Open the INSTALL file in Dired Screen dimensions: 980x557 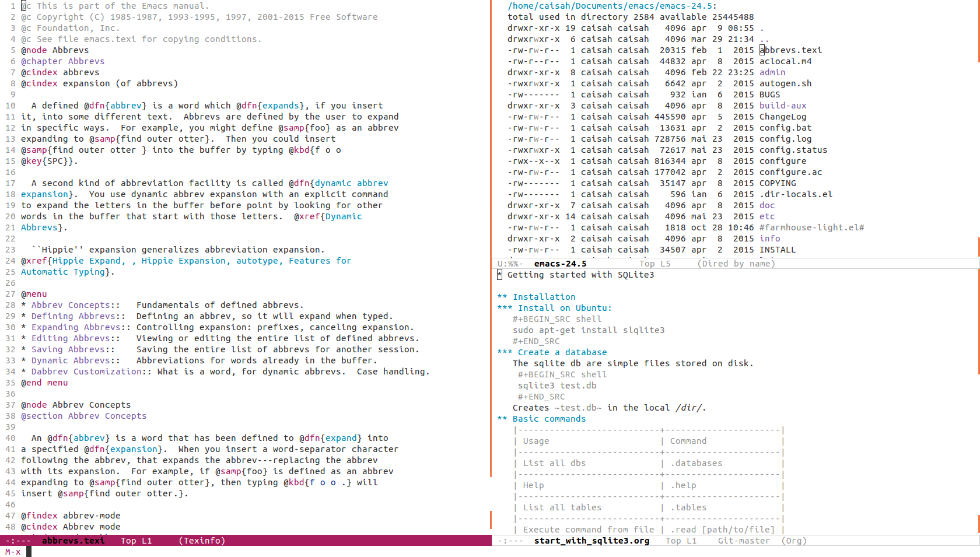click(x=778, y=250)
